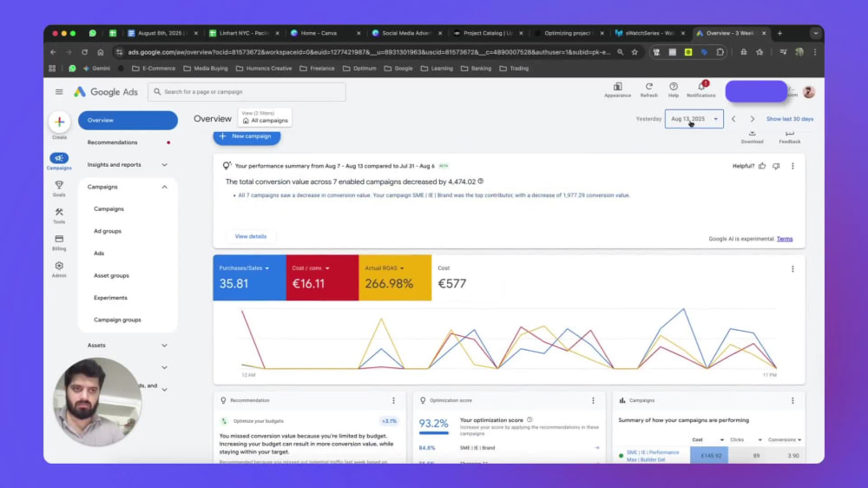This screenshot has width=868, height=488.
Task: Open the Terms link
Action: (x=785, y=240)
